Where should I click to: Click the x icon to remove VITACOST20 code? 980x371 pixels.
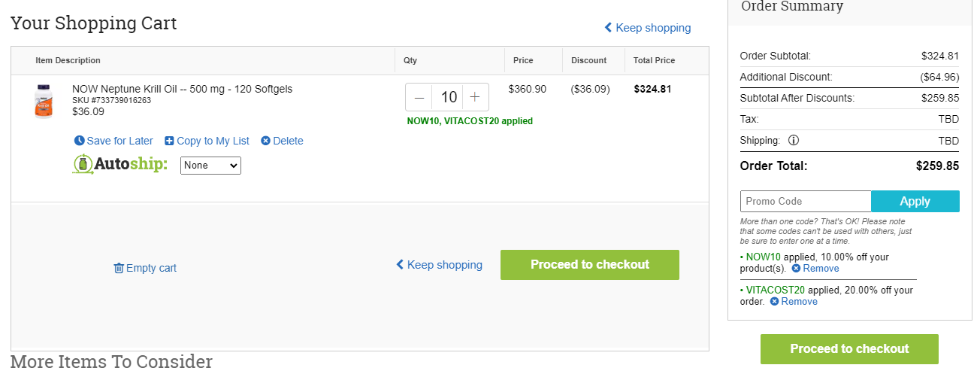(775, 302)
